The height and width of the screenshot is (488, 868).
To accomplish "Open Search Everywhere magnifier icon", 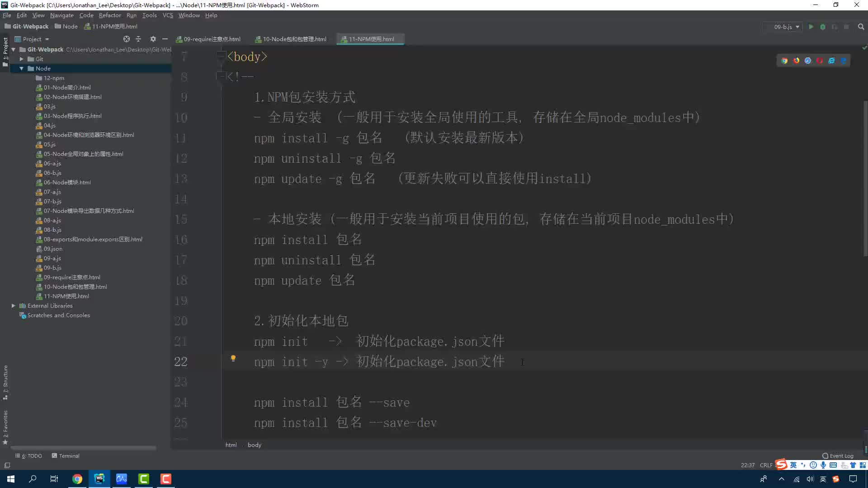I will (x=861, y=27).
